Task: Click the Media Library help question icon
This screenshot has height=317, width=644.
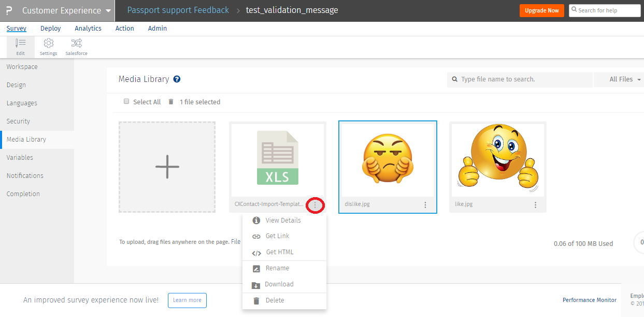Action: (177, 79)
